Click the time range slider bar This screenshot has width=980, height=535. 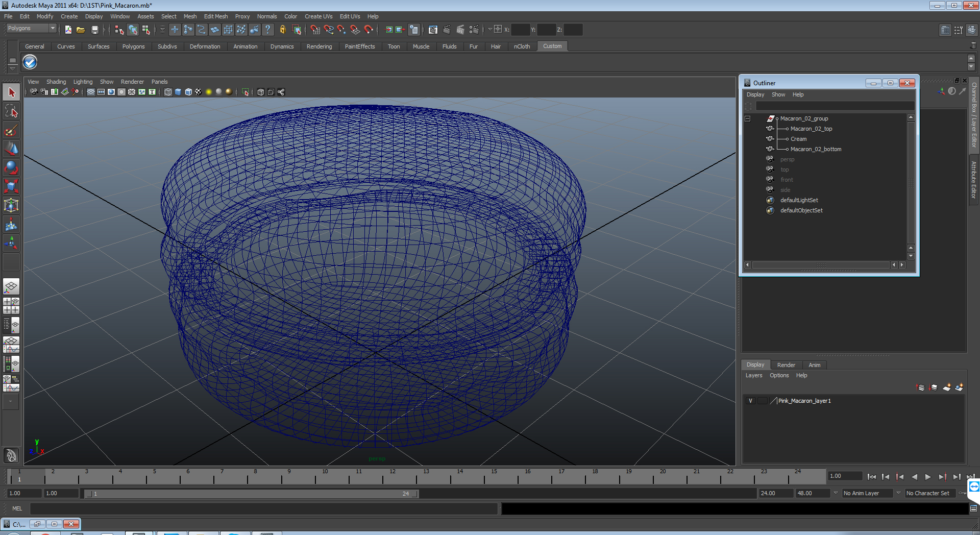(251, 494)
